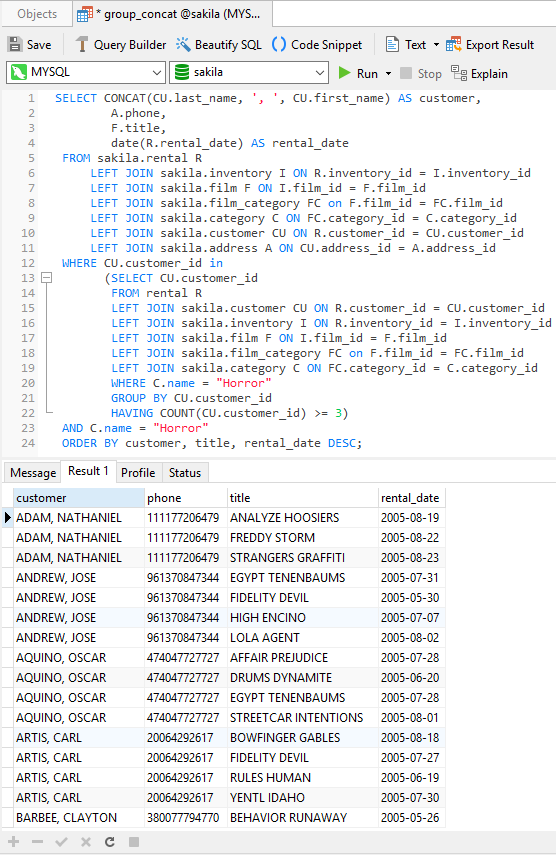Select the DRUMS DYNAMITE cell
The height and width of the screenshot is (855, 556).
[303, 678]
